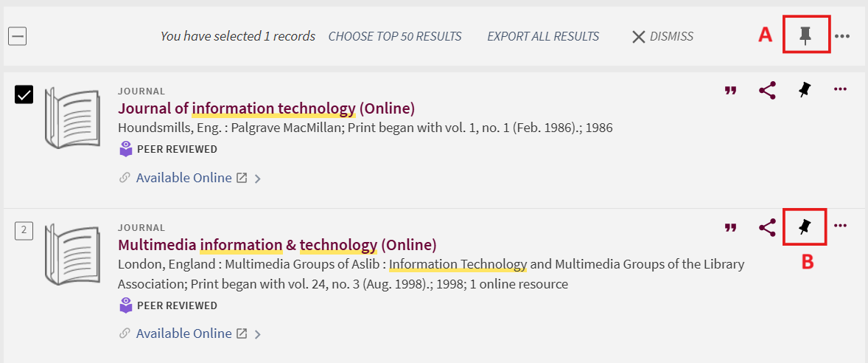The image size is (868, 363).
Task: Share the Journal of information technology record
Action: point(767,90)
